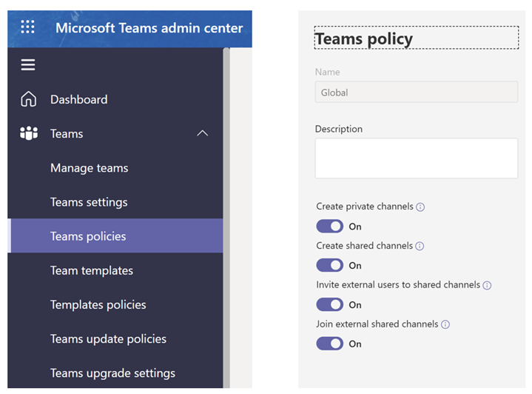Click the Dashboard home icon

29,99
